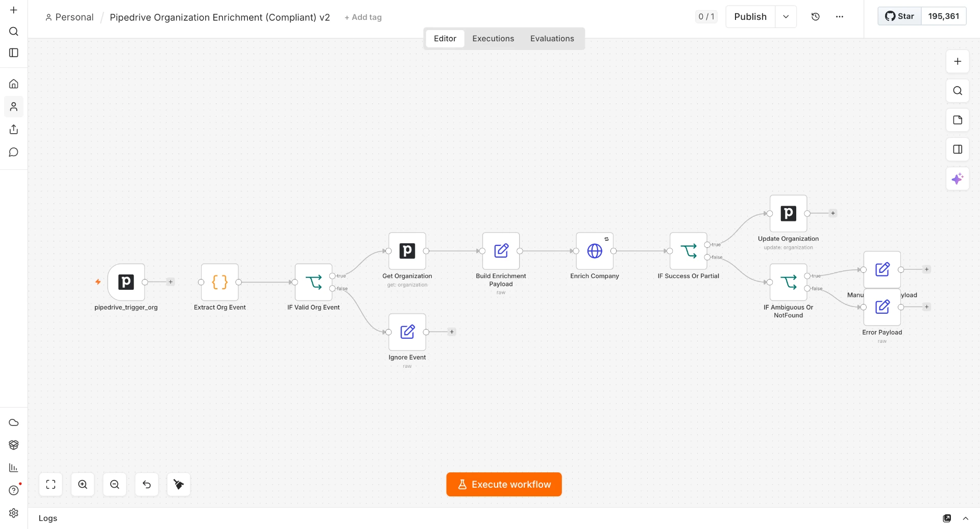This screenshot has height=529, width=980.
Task: Go to Home overview icon
Action: click(14, 84)
